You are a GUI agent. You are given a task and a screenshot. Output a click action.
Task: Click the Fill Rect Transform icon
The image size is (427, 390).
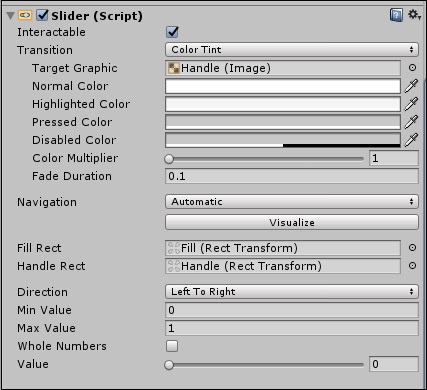click(174, 248)
